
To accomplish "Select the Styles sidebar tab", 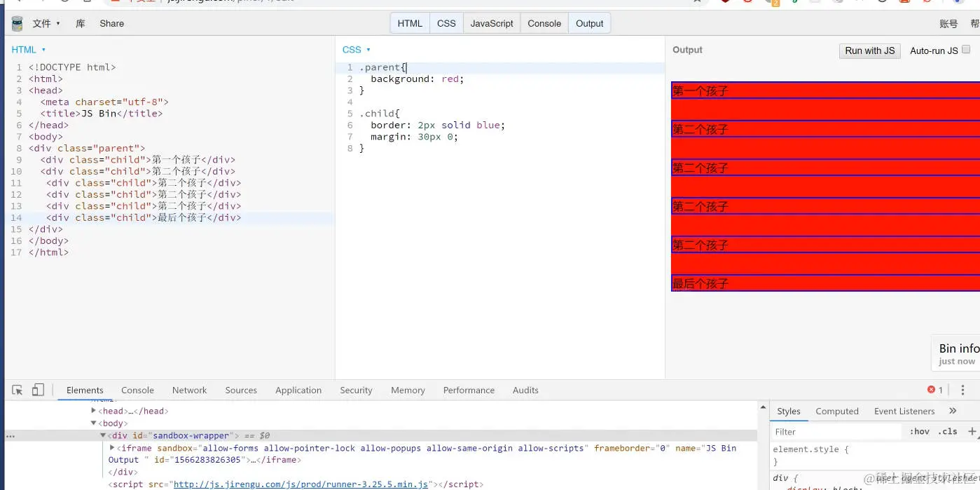I will coord(788,411).
